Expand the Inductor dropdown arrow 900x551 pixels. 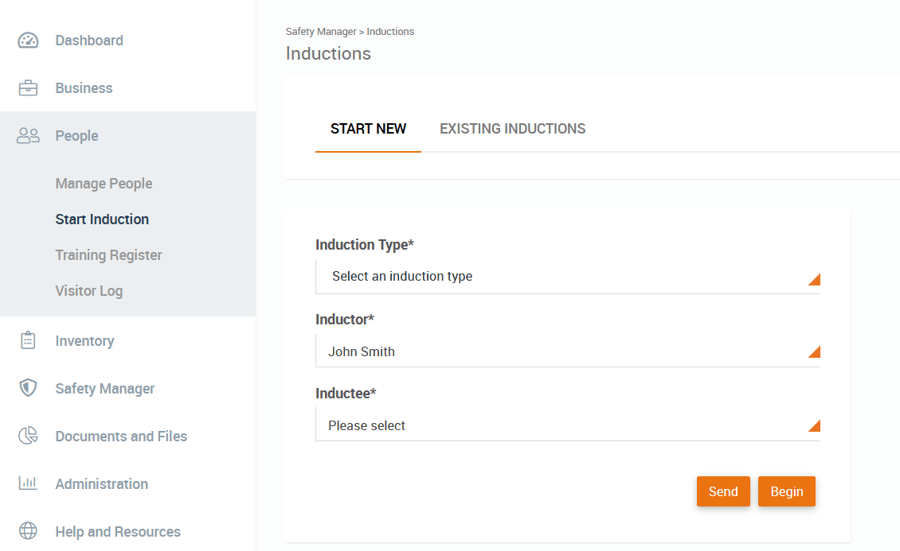pyautogui.click(x=814, y=352)
